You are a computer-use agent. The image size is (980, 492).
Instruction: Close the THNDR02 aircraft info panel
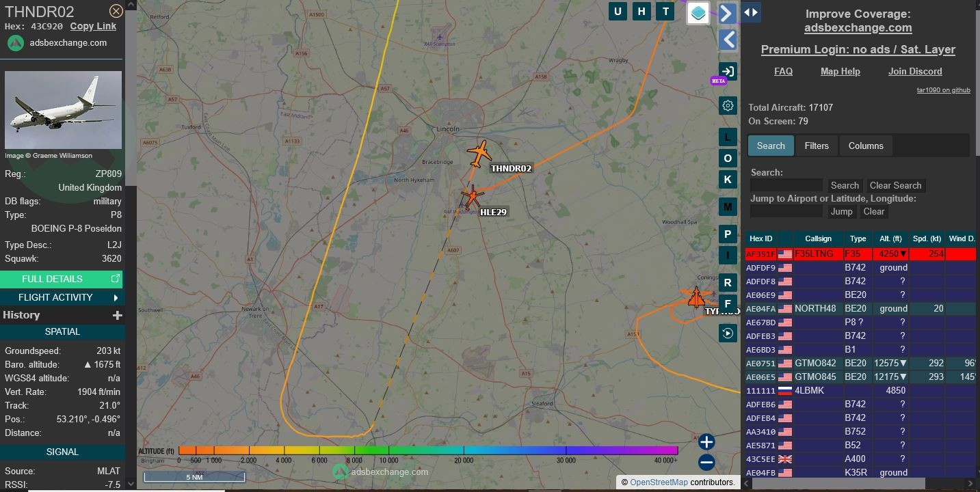pyautogui.click(x=116, y=11)
